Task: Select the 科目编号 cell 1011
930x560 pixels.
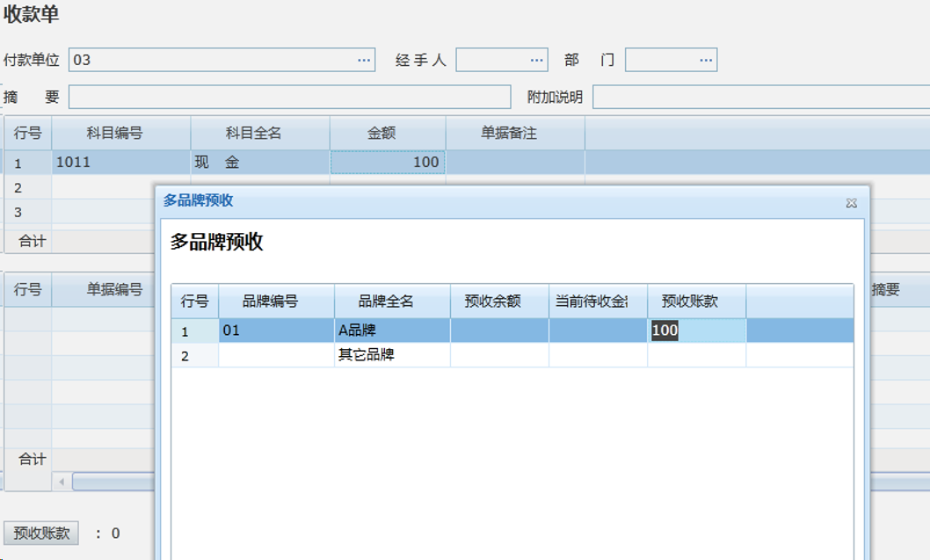Action: click(120, 163)
